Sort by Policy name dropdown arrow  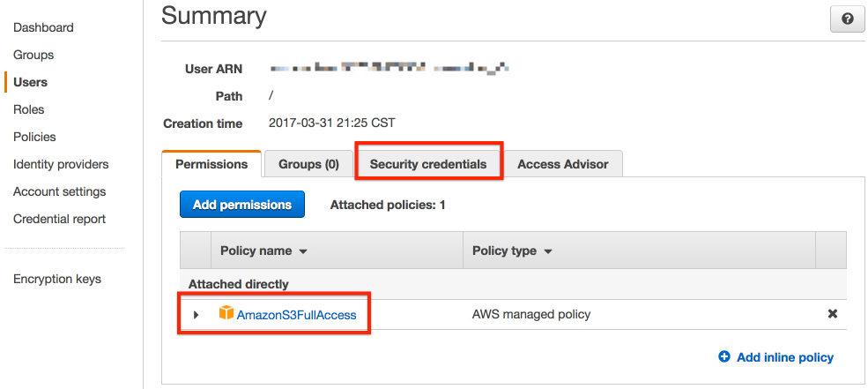click(303, 251)
